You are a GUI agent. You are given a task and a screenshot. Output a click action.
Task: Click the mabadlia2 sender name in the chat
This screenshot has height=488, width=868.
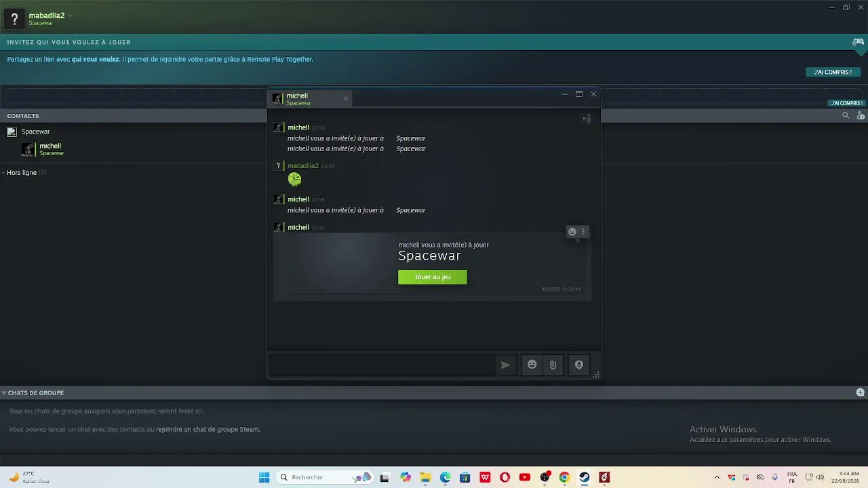coord(303,166)
